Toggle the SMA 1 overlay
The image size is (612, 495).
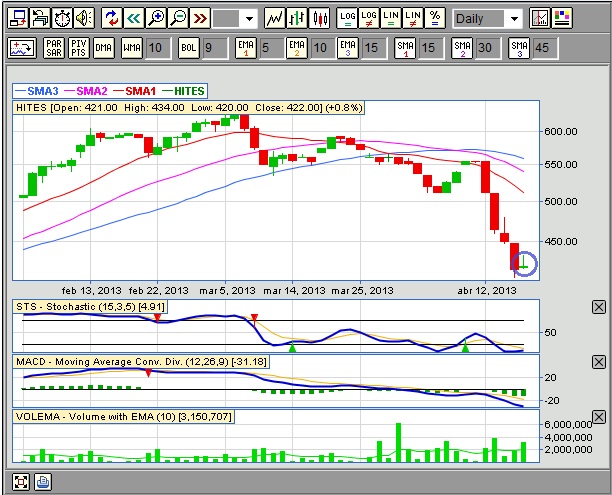pyautogui.click(x=405, y=48)
